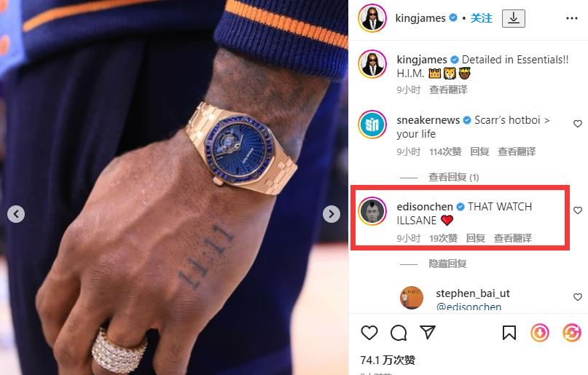Open the edisonchen profile link
This screenshot has height=375, width=588.
point(425,206)
